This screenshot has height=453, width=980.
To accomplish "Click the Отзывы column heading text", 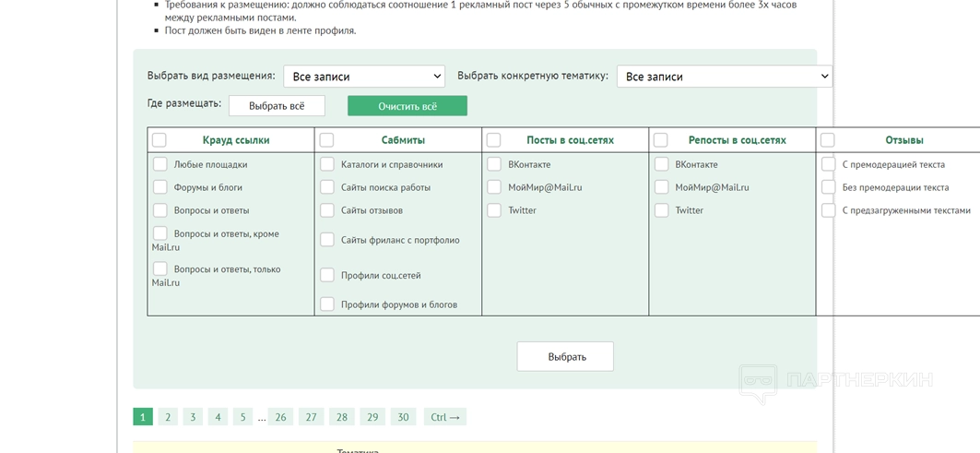I will (904, 140).
